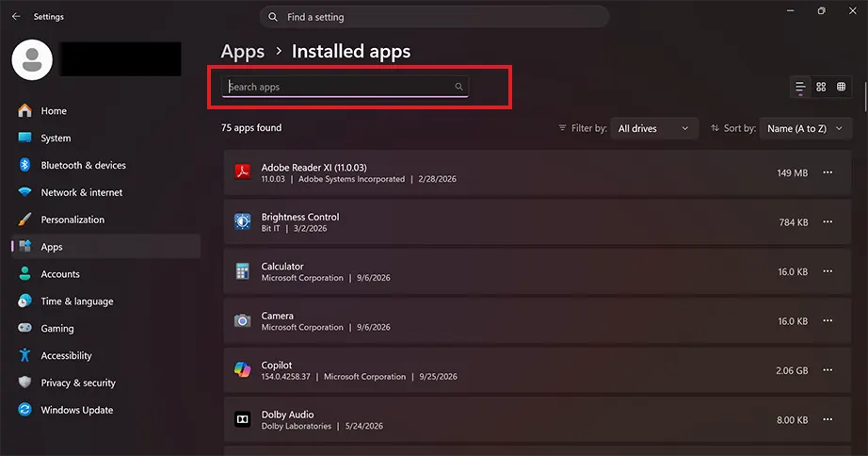This screenshot has height=456, width=868.
Task: Switch to list view layout
Action: point(800,87)
